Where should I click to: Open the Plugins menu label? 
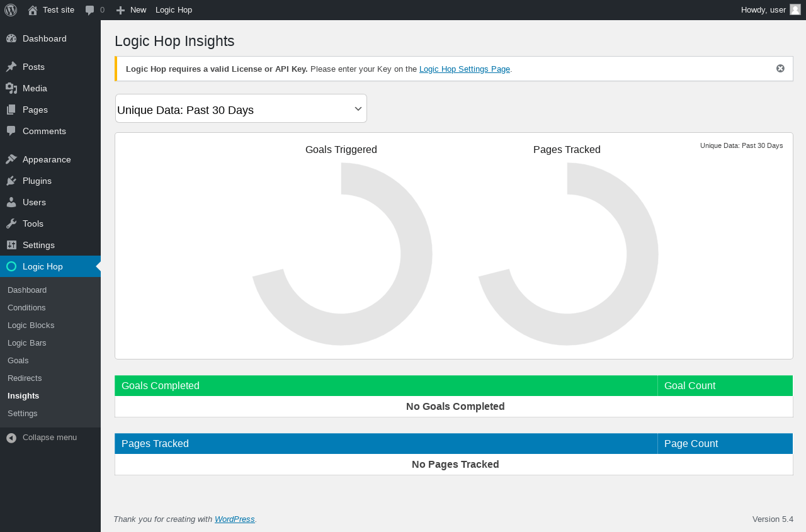click(37, 181)
